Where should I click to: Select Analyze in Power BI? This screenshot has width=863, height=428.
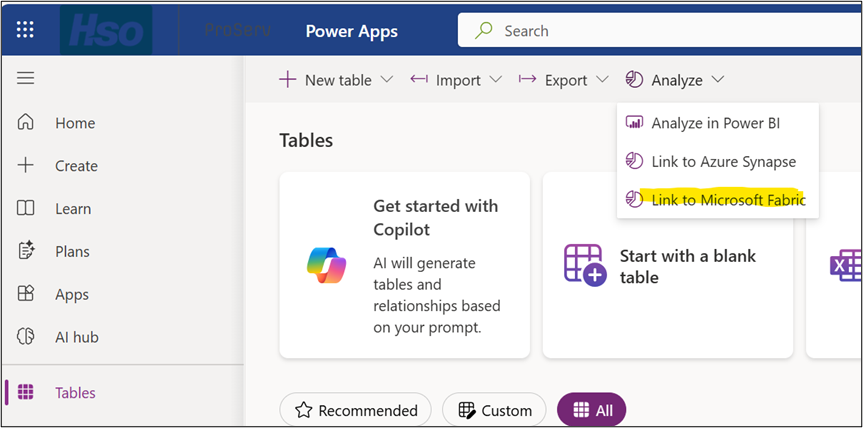click(715, 123)
